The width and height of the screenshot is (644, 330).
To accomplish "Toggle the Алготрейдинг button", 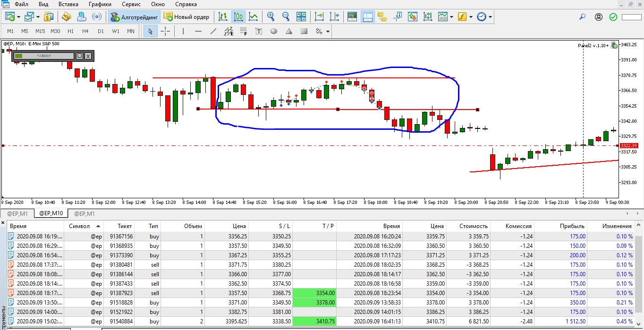I will pos(134,17).
